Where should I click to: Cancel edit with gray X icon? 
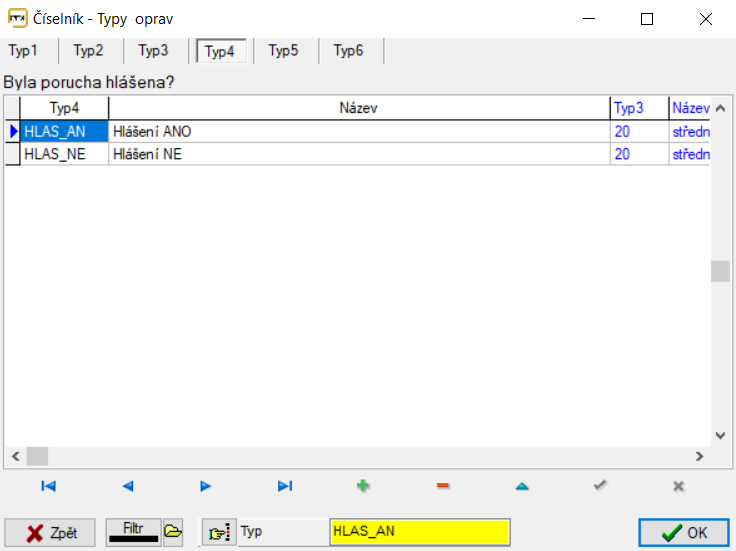click(x=678, y=486)
